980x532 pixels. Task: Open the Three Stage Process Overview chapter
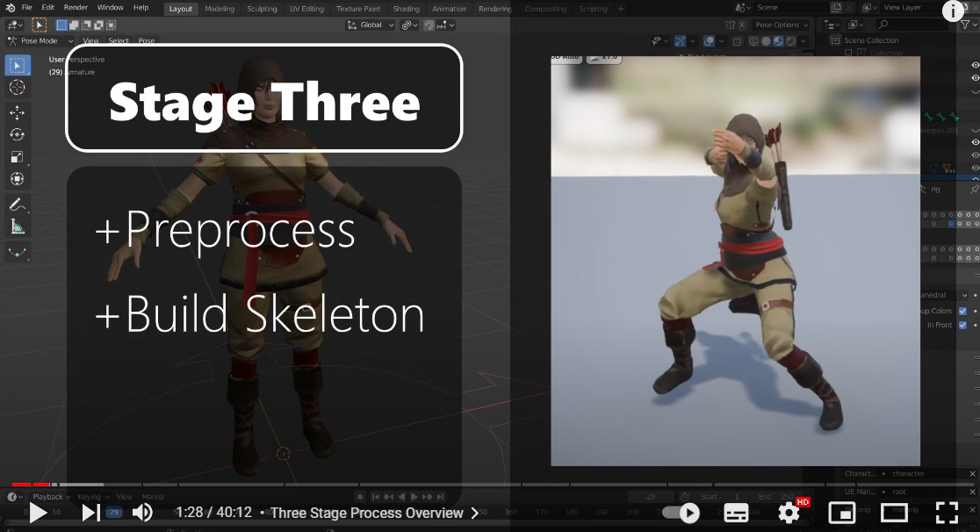(369, 512)
